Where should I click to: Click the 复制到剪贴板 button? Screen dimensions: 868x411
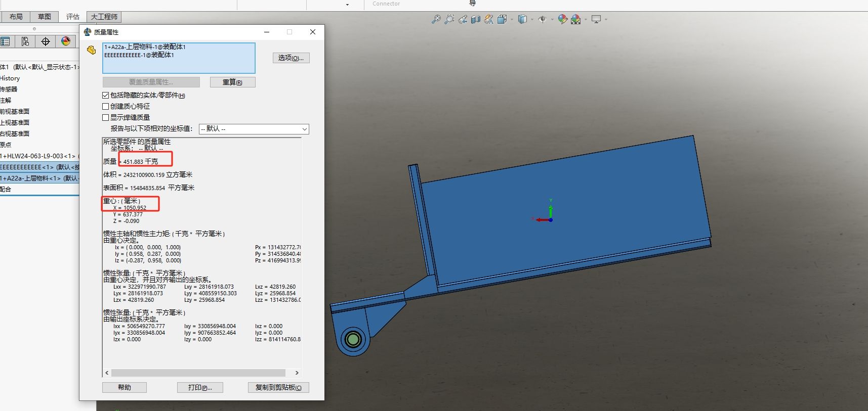pos(278,387)
